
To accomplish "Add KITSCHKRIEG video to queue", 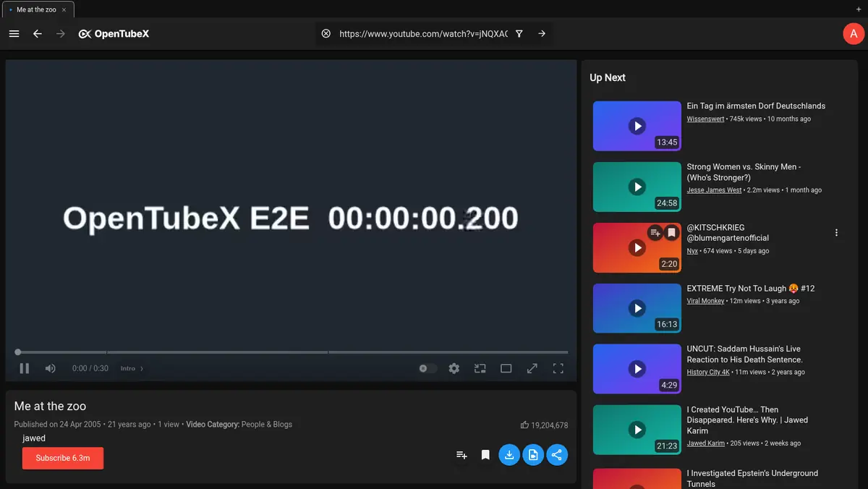I will (x=655, y=232).
